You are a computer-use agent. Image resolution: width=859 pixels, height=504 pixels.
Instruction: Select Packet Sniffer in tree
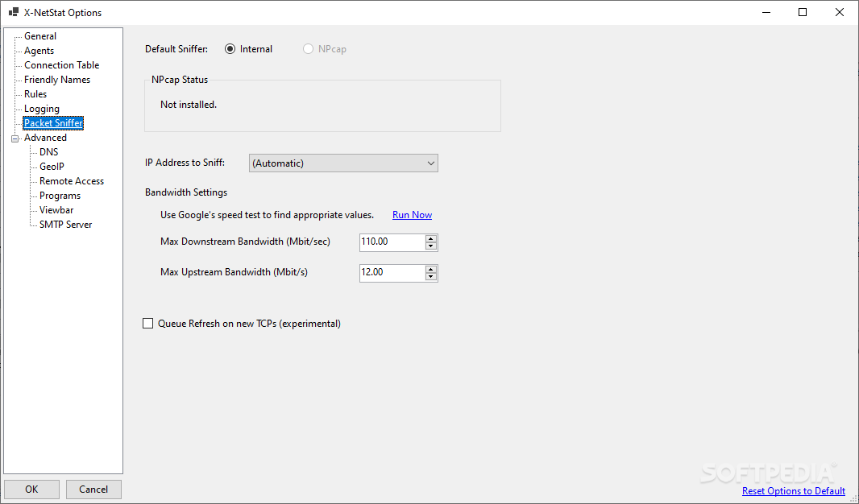coord(53,123)
